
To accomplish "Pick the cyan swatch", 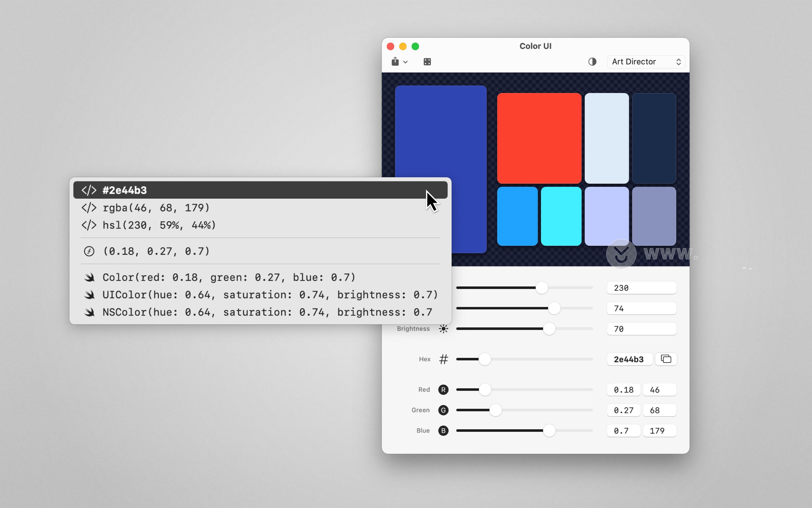I will tap(561, 216).
